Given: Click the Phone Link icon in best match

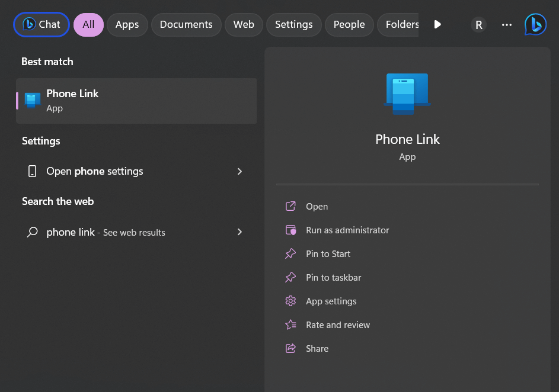Looking at the screenshot, I should 32,101.
